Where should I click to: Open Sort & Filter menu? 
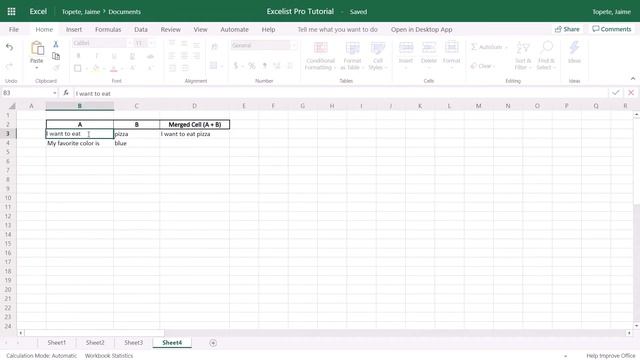pyautogui.click(x=523, y=55)
